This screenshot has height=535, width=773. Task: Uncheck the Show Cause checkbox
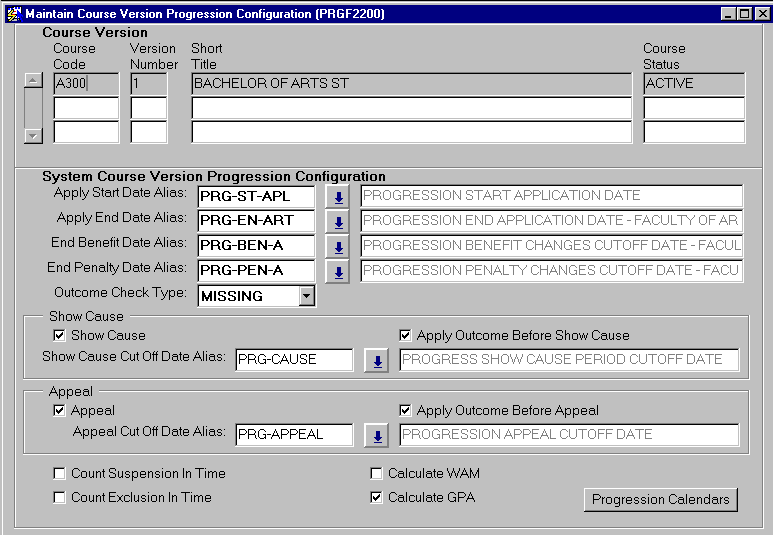(x=60, y=336)
